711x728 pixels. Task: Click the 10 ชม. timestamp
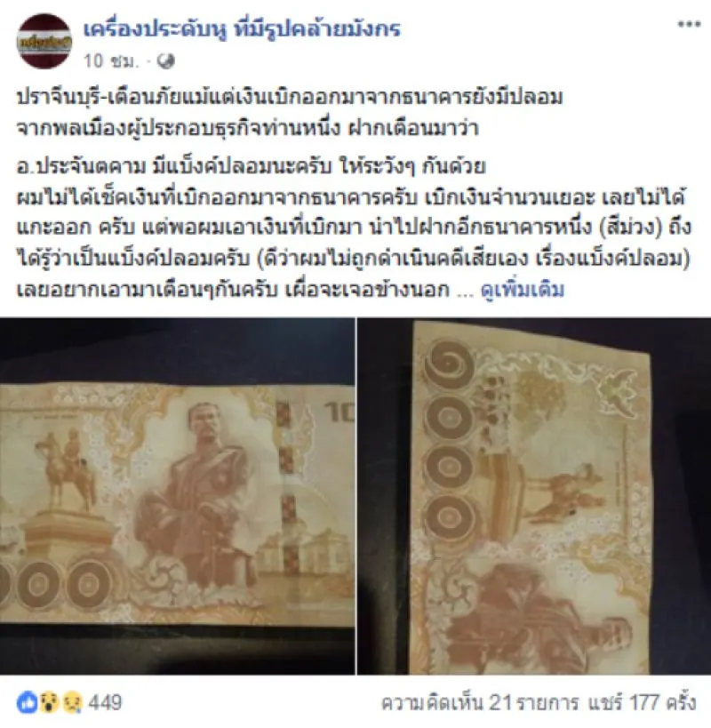tap(111, 61)
